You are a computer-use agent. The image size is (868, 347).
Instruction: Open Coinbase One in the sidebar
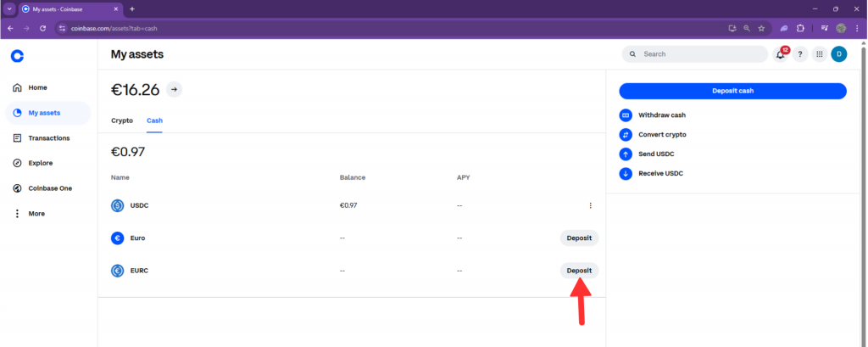48,188
